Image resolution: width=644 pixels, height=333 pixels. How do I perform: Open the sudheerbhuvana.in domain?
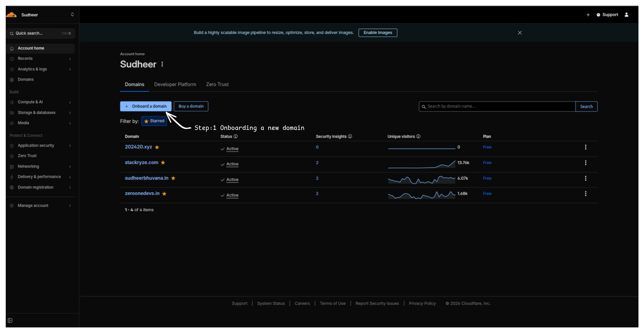[x=146, y=178]
